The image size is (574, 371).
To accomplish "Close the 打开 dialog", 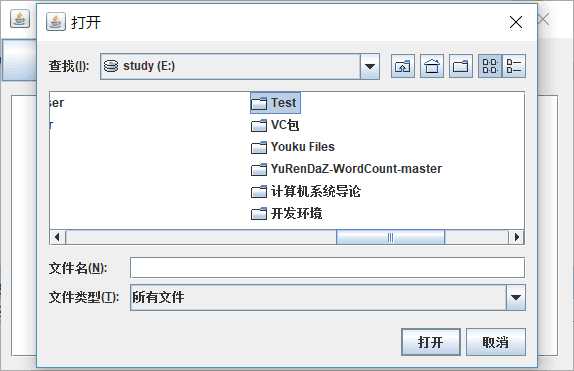I will click(516, 22).
